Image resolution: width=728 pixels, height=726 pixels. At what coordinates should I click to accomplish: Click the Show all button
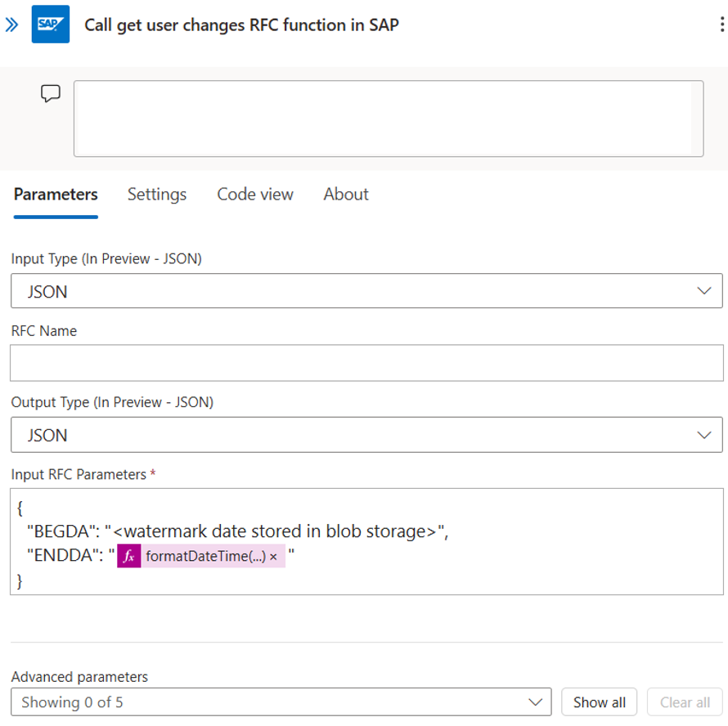[600, 702]
